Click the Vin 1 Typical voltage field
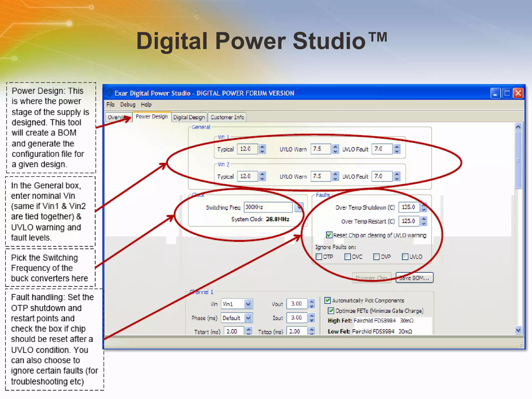The image size is (532, 399). [x=248, y=149]
